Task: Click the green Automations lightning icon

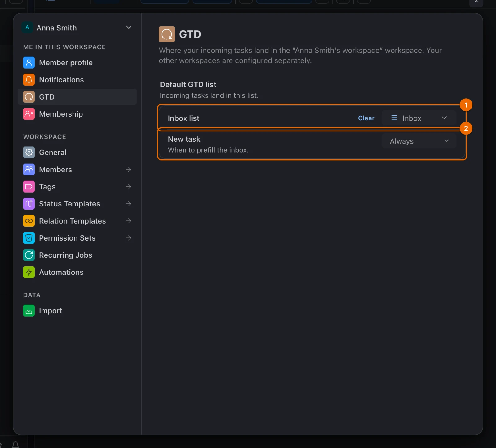Action: click(x=29, y=272)
